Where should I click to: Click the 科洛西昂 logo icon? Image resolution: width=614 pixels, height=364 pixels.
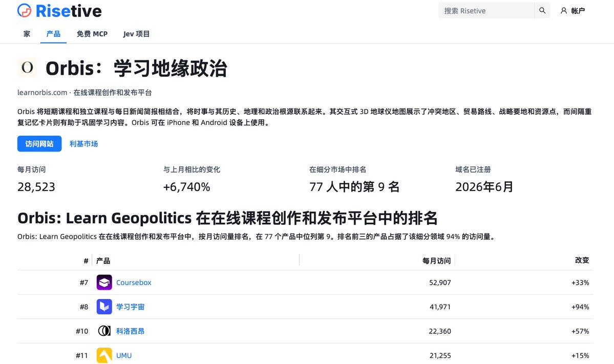(x=104, y=331)
